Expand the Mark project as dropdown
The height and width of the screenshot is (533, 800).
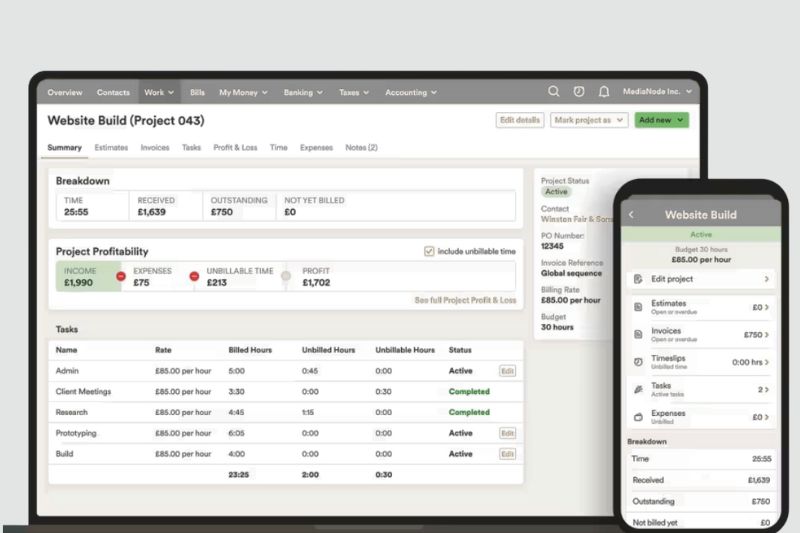click(589, 120)
